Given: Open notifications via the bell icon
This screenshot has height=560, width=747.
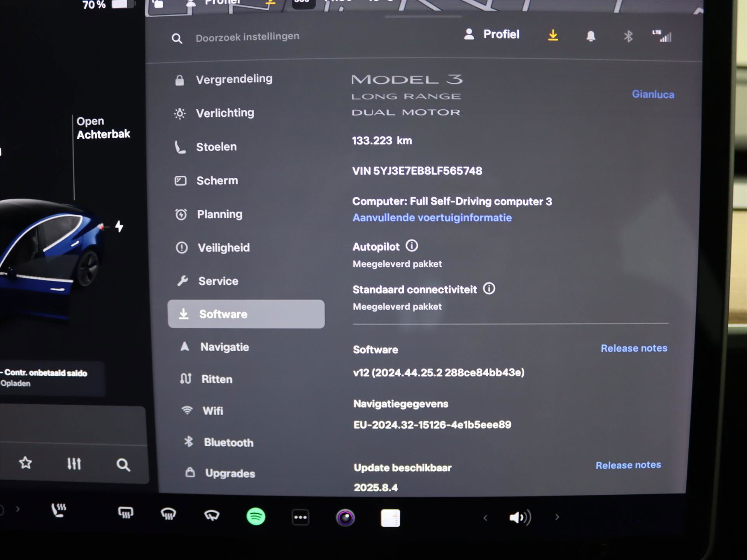Looking at the screenshot, I should (591, 36).
